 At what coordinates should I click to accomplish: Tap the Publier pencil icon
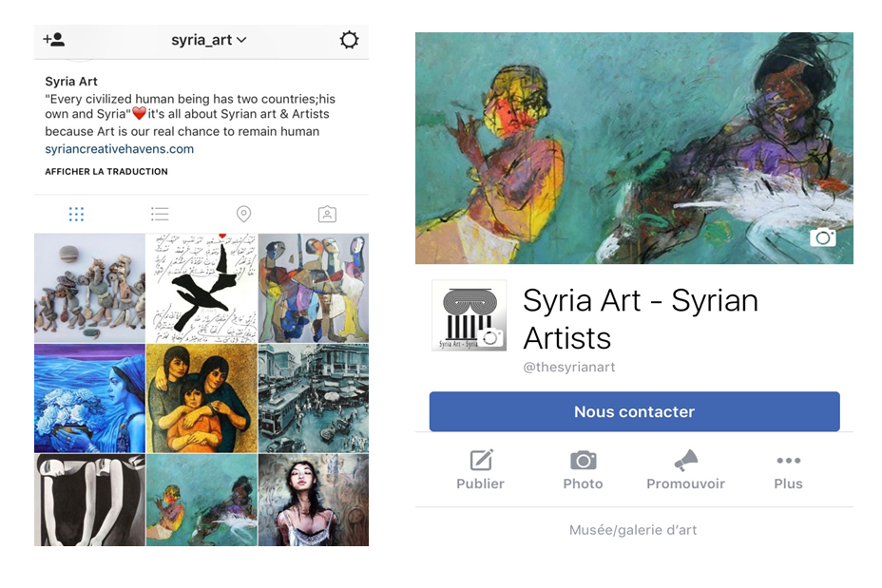pyautogui.click(x=481, y=462)
